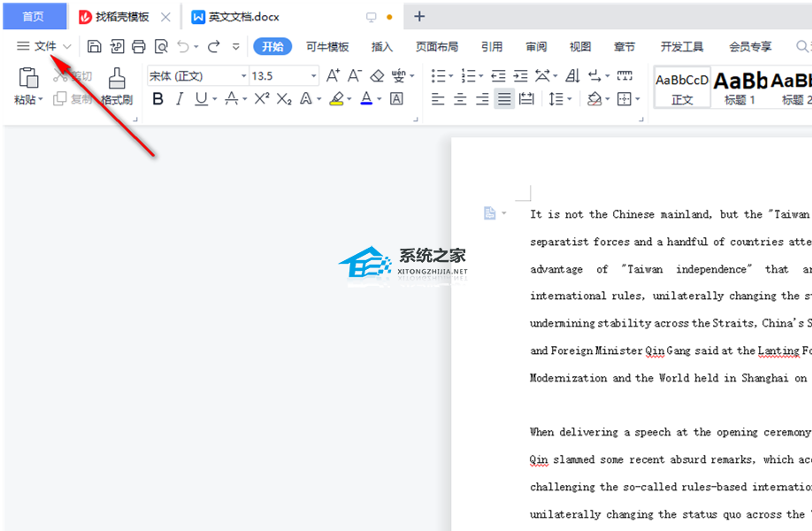Toggle Bold formatting
This screenshot has height=531, width=812.
pyautogui.click(x=158, y=99)
